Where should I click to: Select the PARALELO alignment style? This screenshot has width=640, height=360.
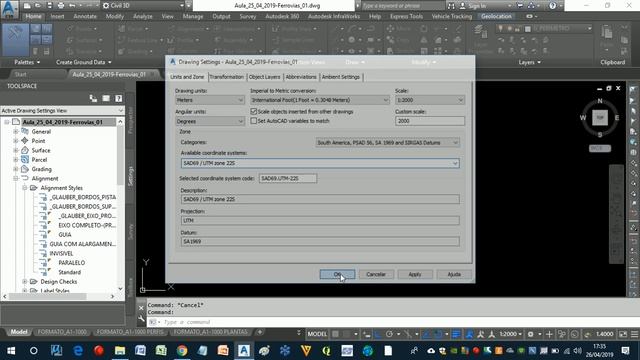coord(72,263)
